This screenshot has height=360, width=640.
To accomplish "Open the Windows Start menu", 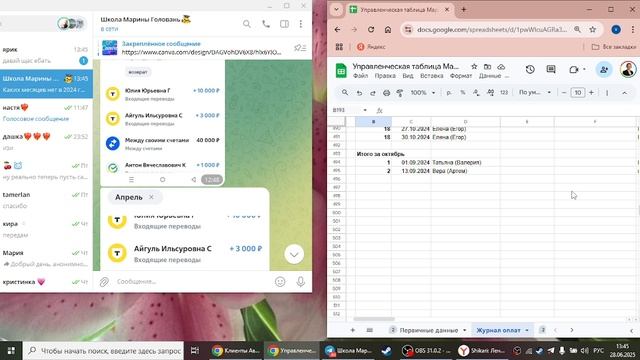I will tap(11, 351).
